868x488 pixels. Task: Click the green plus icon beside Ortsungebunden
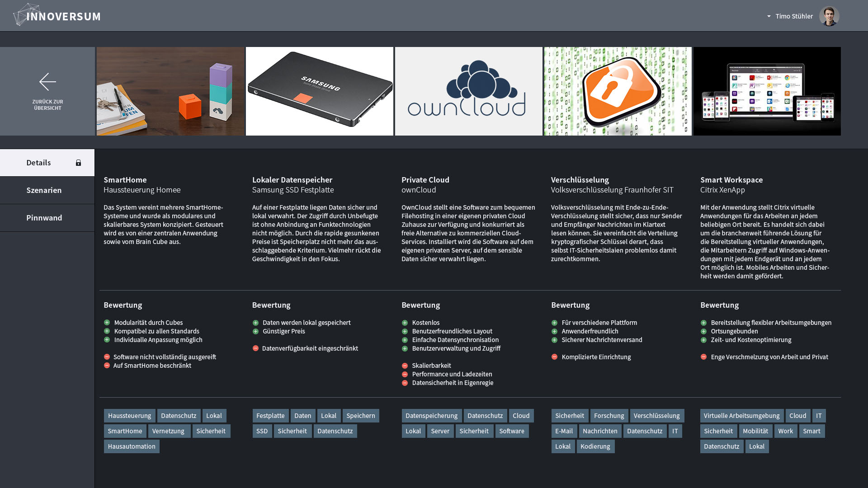pos(703,331)
